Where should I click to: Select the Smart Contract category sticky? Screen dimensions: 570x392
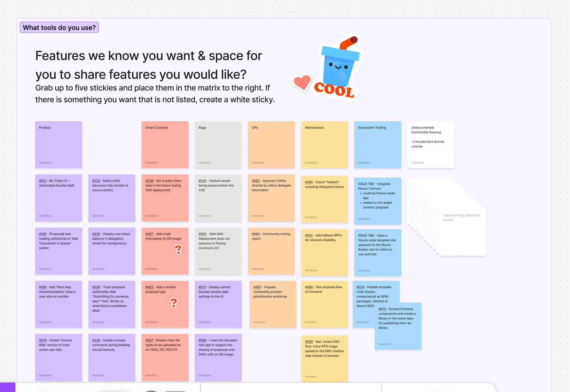click(x=165, y=145)
